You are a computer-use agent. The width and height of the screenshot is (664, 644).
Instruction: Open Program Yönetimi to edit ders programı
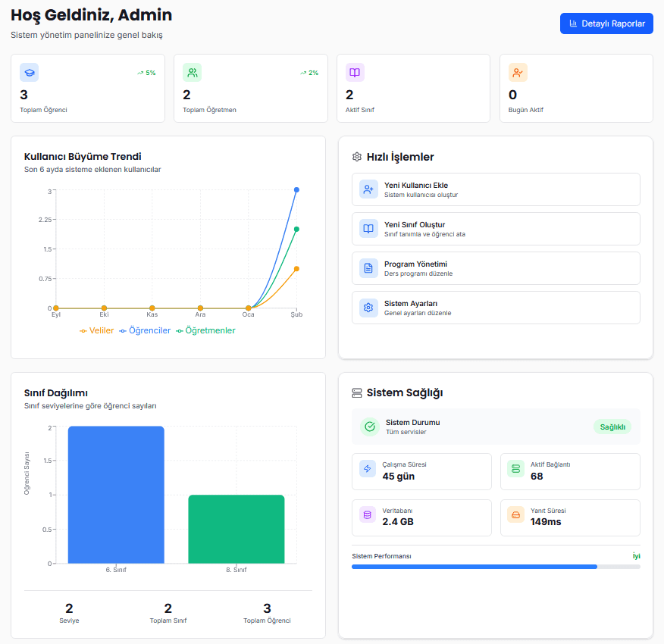tap(495, 267)
